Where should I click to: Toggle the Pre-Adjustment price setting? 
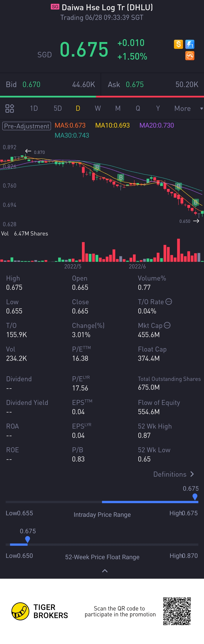(x=27, y=126)
